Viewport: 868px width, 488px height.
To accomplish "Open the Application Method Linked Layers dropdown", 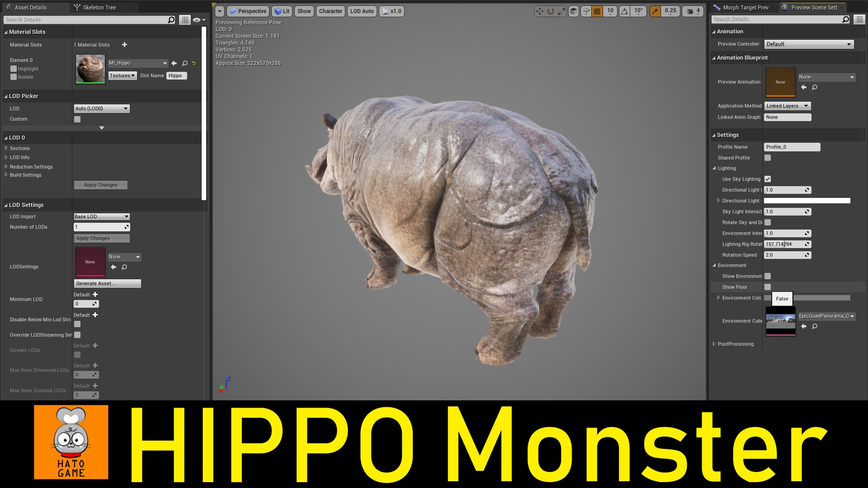I will point(788,106).
